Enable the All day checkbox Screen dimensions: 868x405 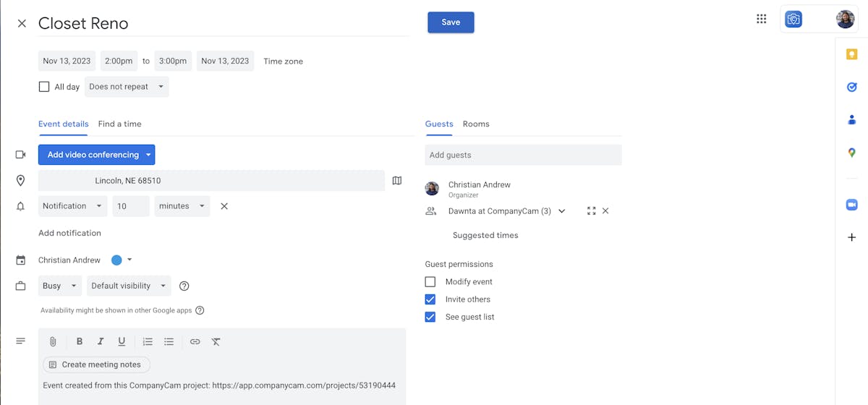[x=44, y=87]
